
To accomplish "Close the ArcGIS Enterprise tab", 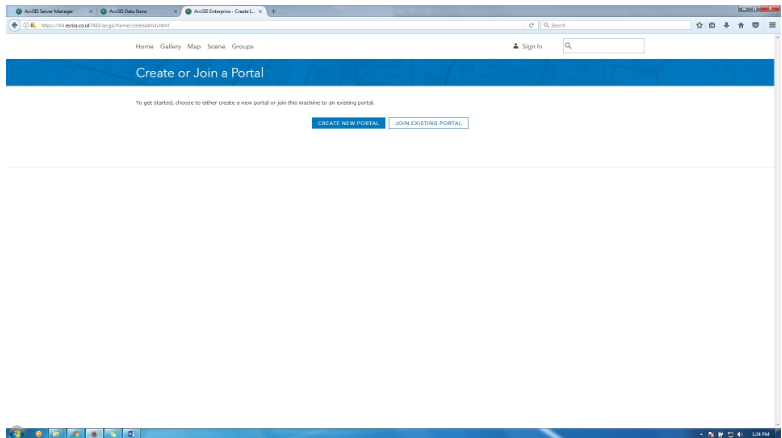I will (x=260, y=11).
